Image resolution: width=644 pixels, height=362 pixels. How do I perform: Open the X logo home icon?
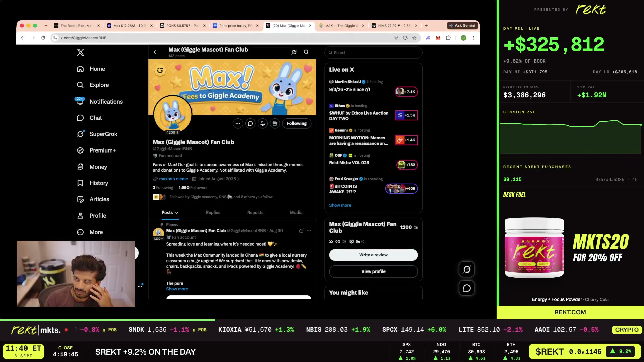tap(80, 52)
